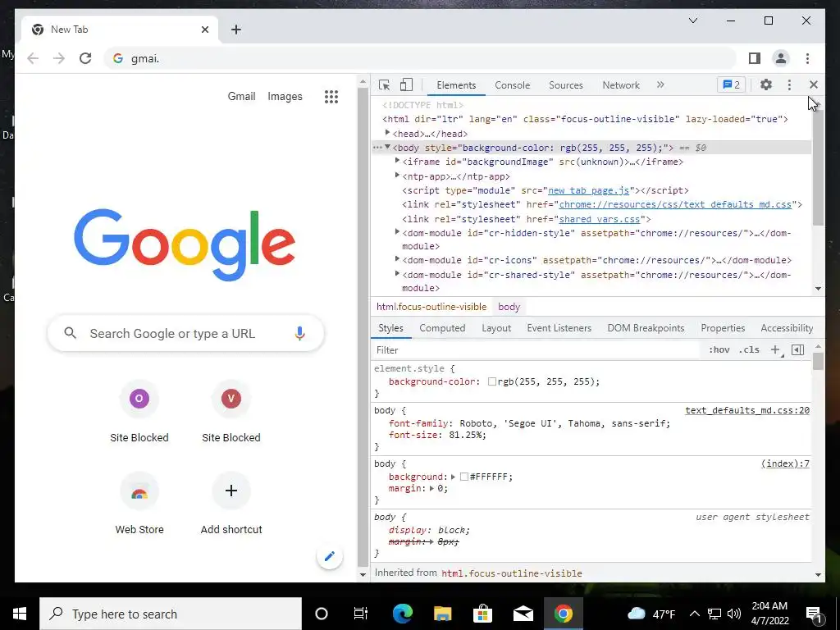Open the Chrome three-dot menu

pos(807,58)
